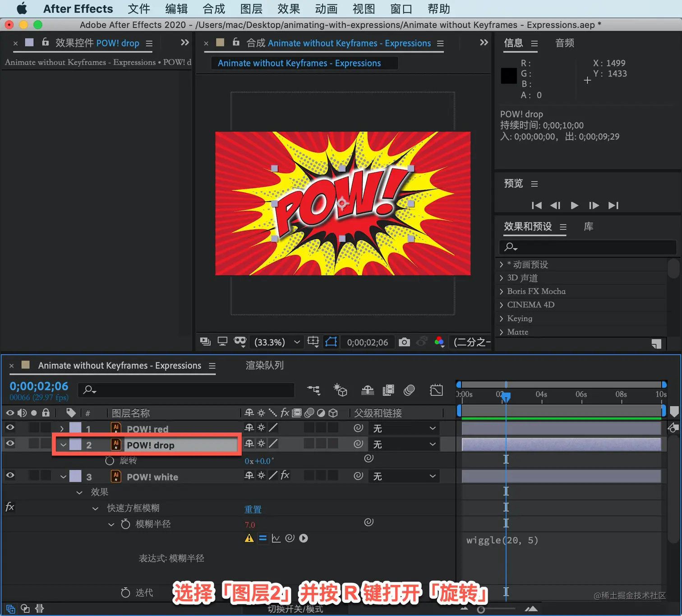Open the 动画 menu
The height and width of the screenshot is (616, 682).
click(326, 9)
